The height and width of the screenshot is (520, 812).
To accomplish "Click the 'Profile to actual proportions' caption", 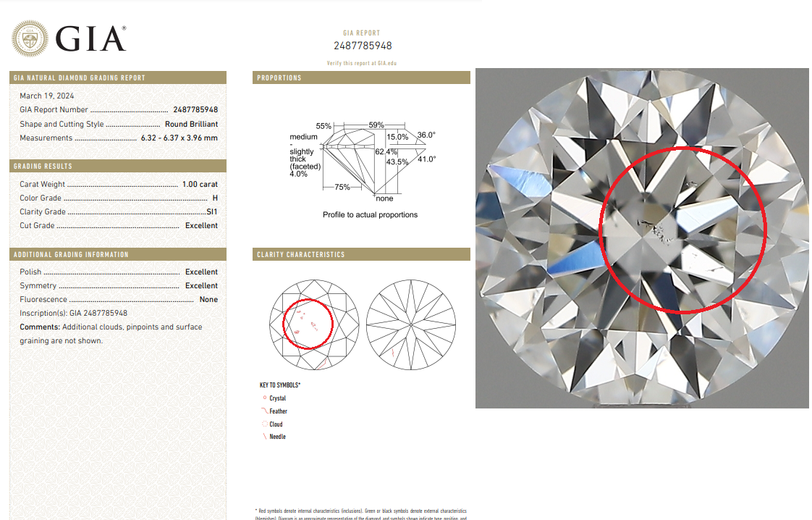I will point(371,214).
